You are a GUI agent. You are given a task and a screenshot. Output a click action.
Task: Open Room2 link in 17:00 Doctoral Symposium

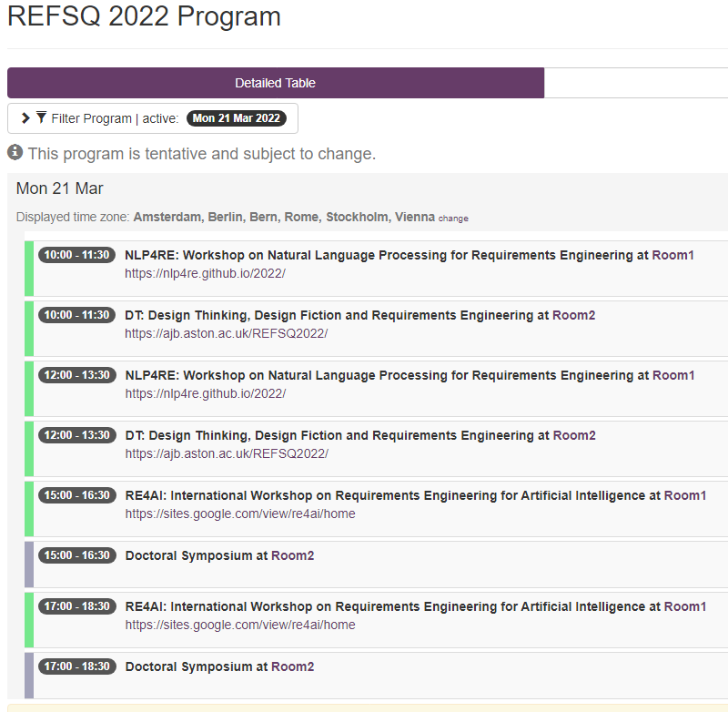tap(292, 666)
